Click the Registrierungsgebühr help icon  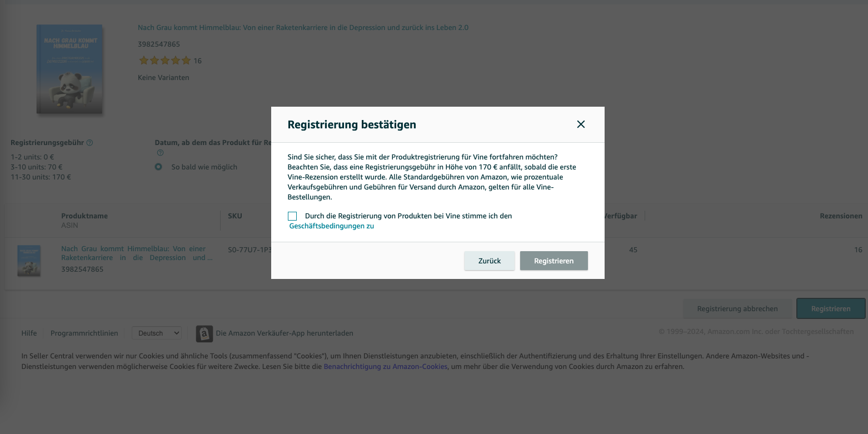pyautogui.click(x=90, y=143)
